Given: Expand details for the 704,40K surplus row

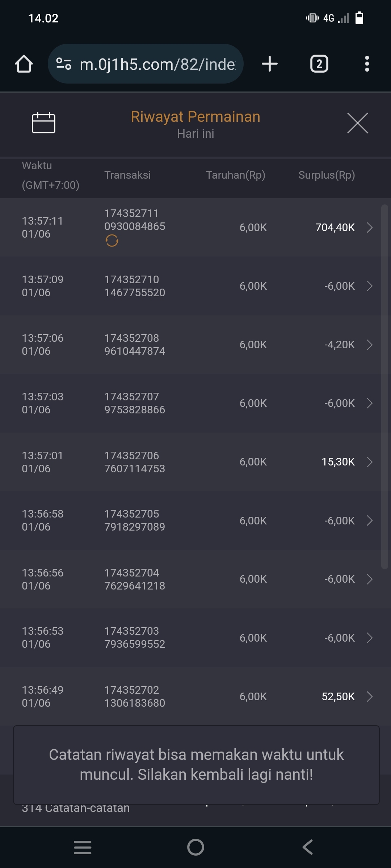Looking at the screenshot, I should tap(369, 227).
